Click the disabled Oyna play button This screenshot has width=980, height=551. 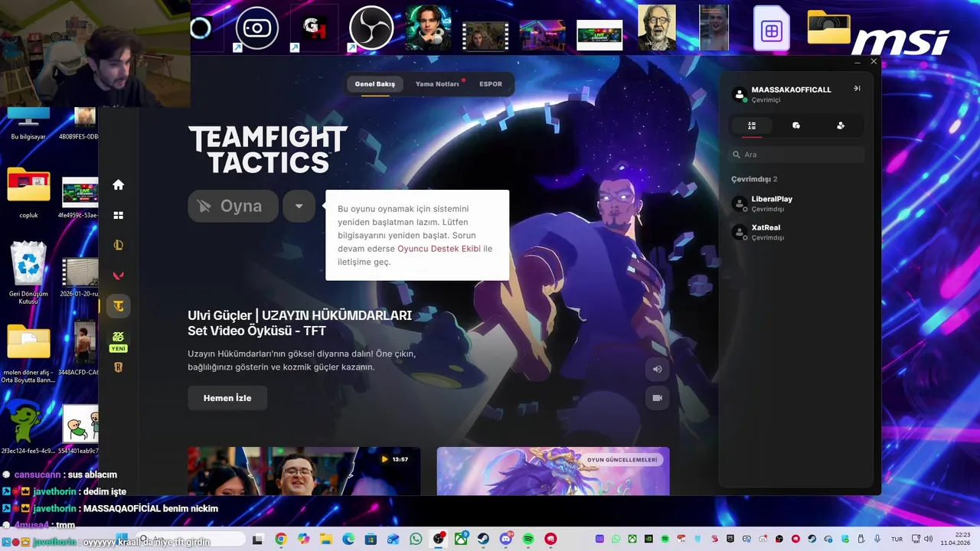(x=233, y=206)
